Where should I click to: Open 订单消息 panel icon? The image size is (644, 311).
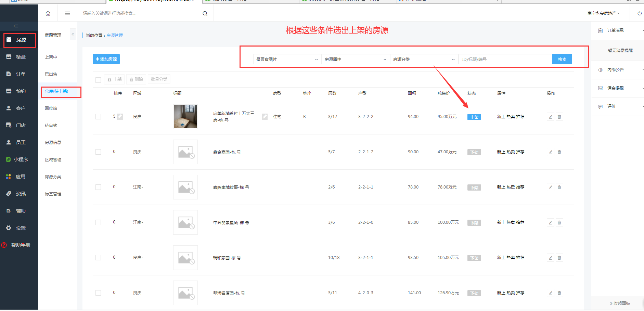click(x=600, y=30)
